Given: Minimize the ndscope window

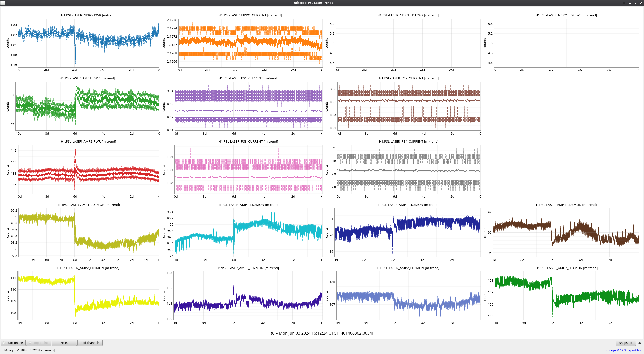Looking at the screenshot, I should tap(630, 3).
